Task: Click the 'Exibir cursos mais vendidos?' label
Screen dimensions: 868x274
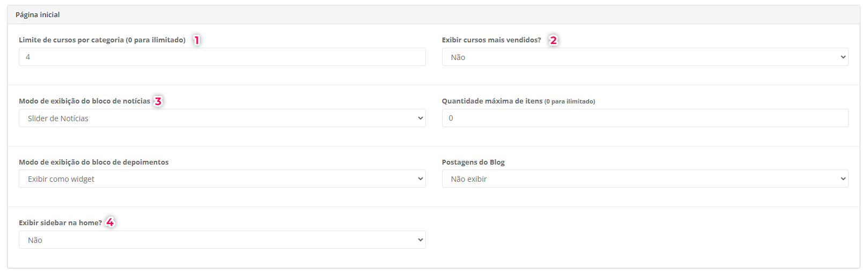Action: [491, 40]
